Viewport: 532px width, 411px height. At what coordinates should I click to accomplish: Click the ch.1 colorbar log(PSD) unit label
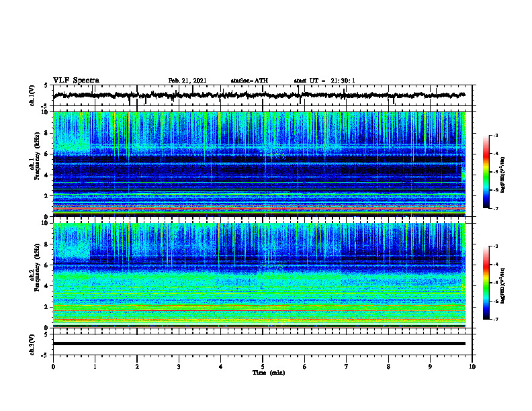tap(503, 175)
